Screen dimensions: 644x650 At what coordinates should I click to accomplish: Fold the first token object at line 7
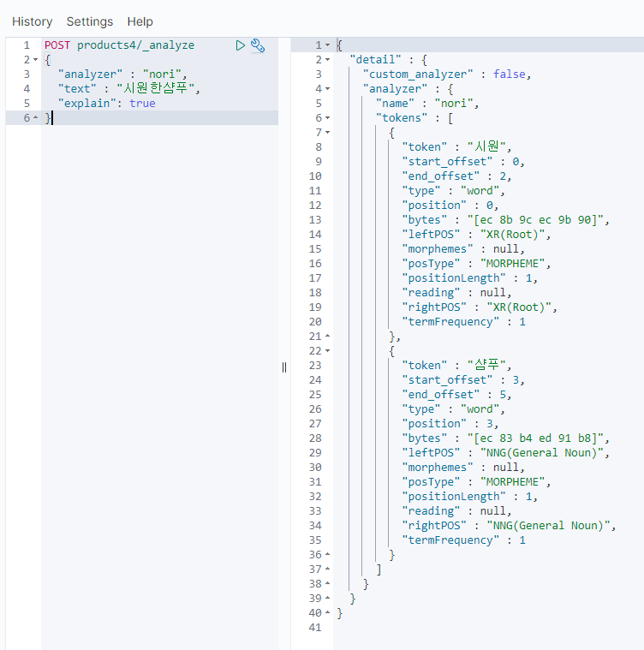click(x=327, y=133)
